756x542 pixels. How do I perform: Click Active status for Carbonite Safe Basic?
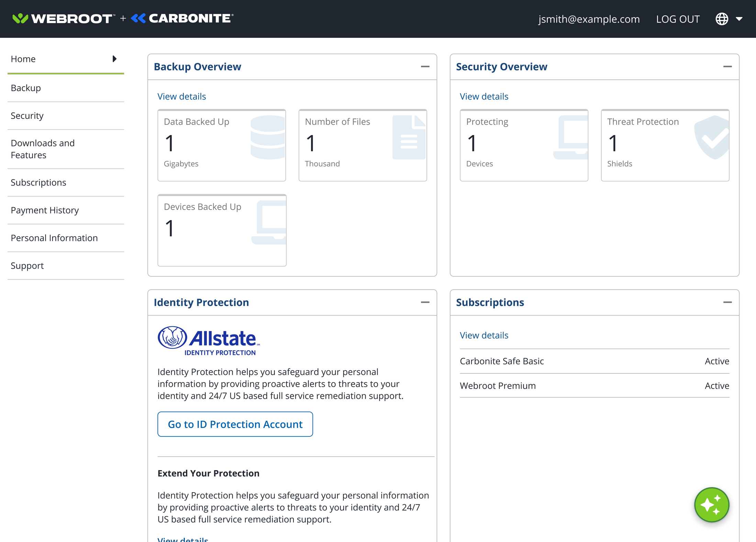(x=717, y=361)
